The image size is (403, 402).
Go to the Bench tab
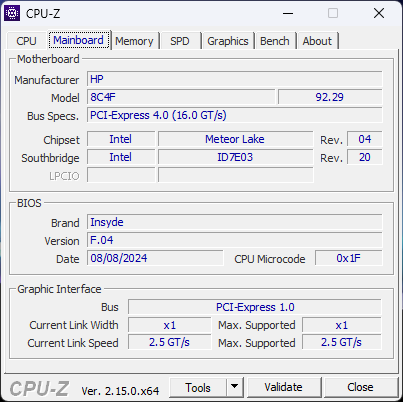pos(275,41)
